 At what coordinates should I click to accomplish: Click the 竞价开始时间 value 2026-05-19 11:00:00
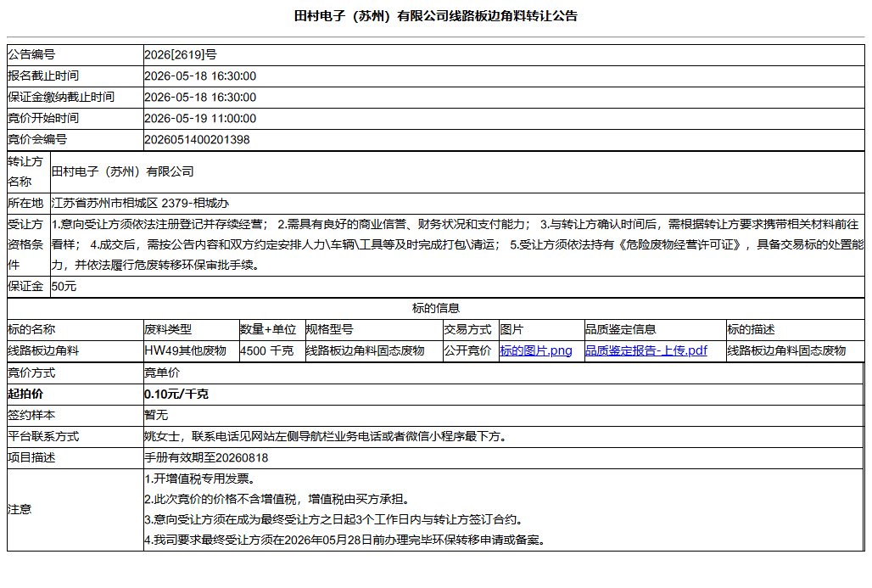(x=200, y=119)
